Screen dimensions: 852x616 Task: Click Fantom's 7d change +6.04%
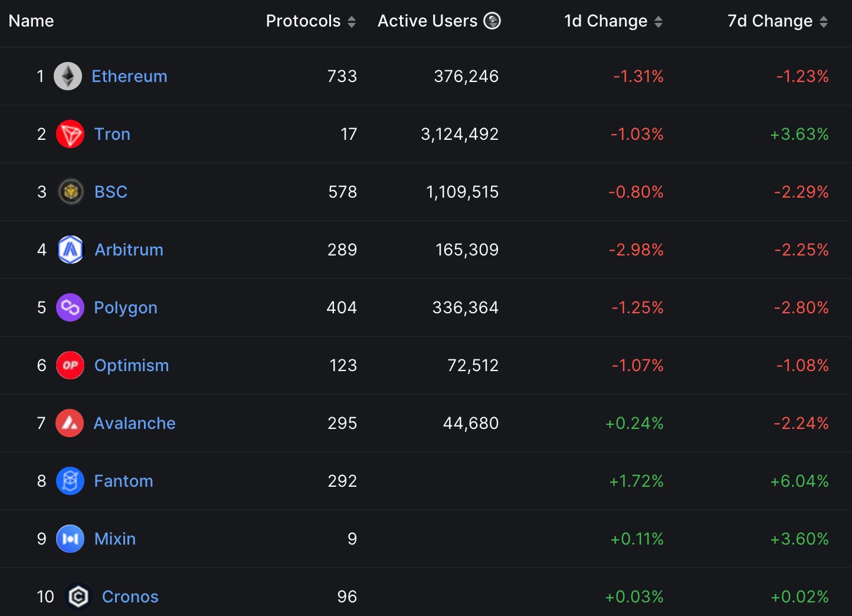pyautogui.click(x=799, y=481)
